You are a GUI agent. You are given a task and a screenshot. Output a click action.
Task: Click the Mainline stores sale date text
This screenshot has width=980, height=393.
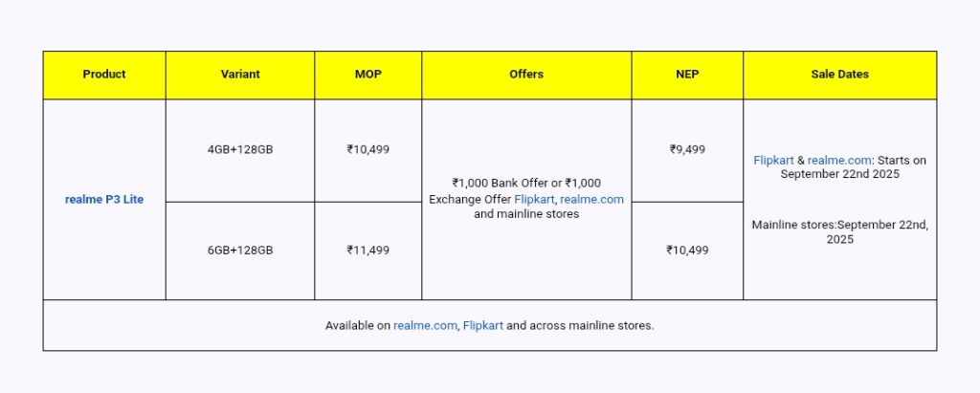pyautogui.click(x=839, y=231)
